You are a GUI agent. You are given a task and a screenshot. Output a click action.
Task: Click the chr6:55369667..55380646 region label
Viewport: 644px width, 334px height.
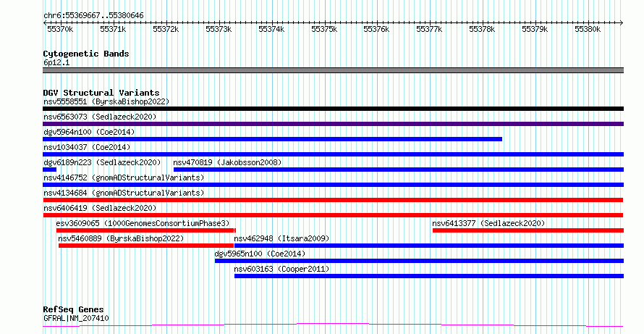pyautogui.click(x=93, y=16)
